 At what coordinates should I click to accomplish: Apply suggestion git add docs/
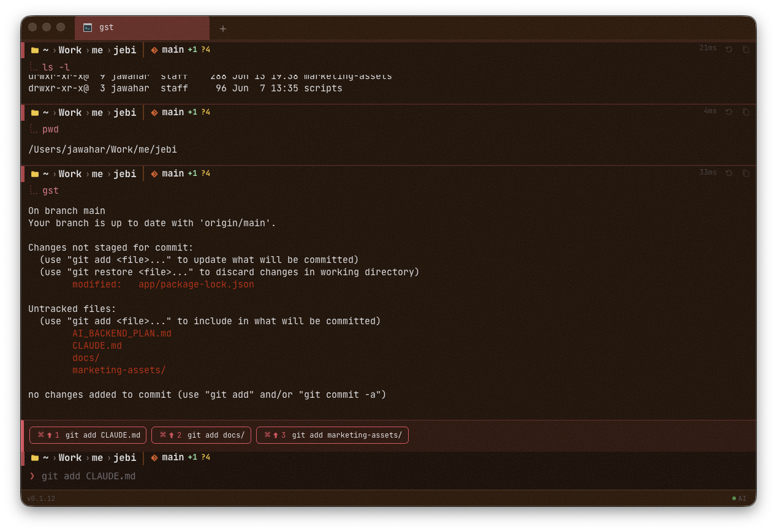tap(201, 435)
